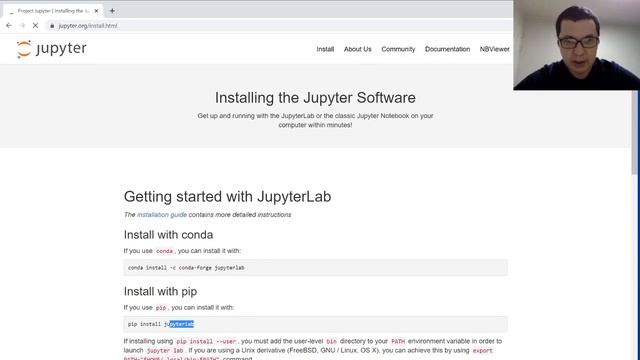This screenshot has height=360, width=640.
Task: Open a new browser tab
Action: pos(112,11)
